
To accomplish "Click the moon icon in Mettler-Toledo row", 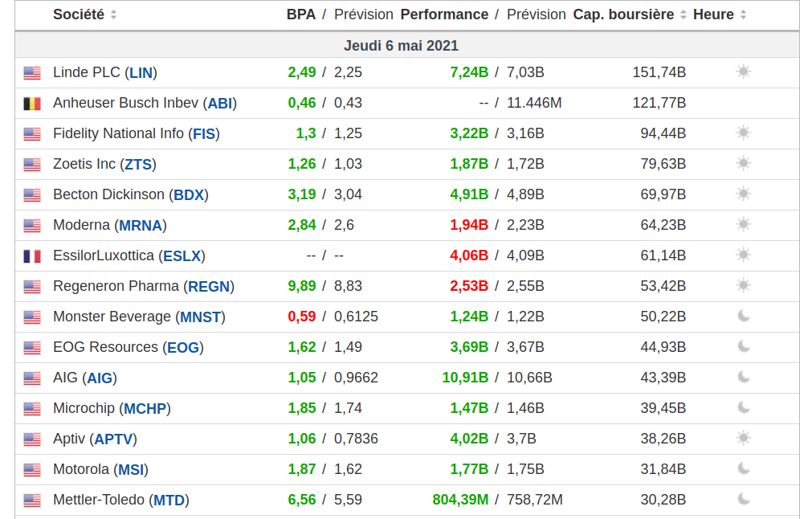I will pyautogui.click(x=743, y=499).
